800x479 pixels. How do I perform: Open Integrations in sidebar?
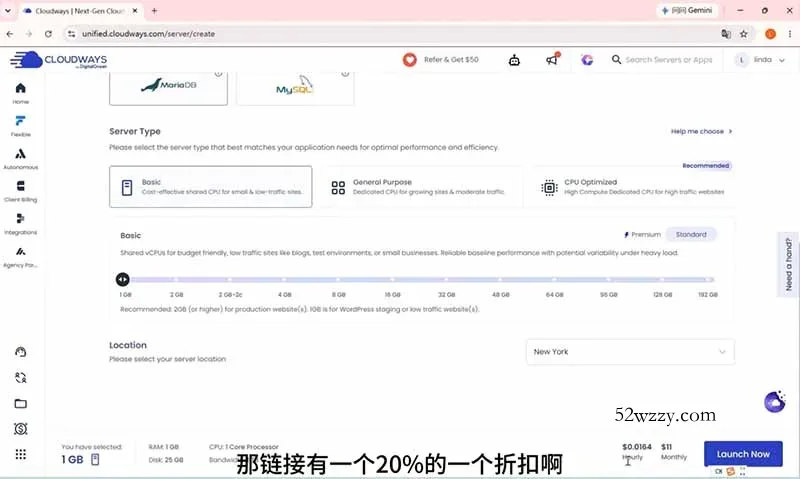click(20, 223)
